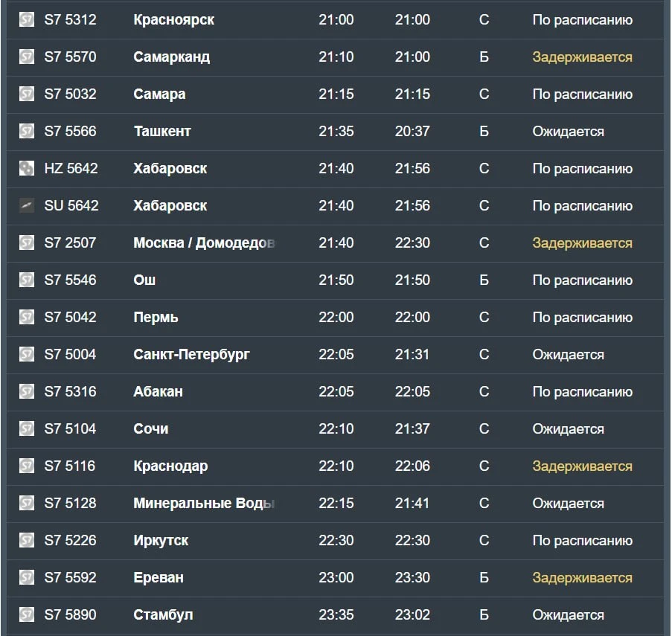Select the Стамбул city name
The height and width of the screenshot is (636, 672).
click(x=163, y=615)
